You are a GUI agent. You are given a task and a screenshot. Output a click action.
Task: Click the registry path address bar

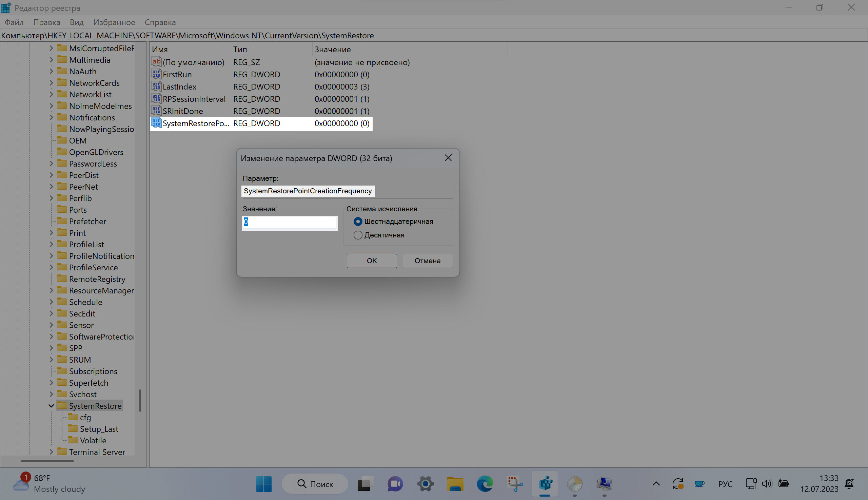pos(434,35)
